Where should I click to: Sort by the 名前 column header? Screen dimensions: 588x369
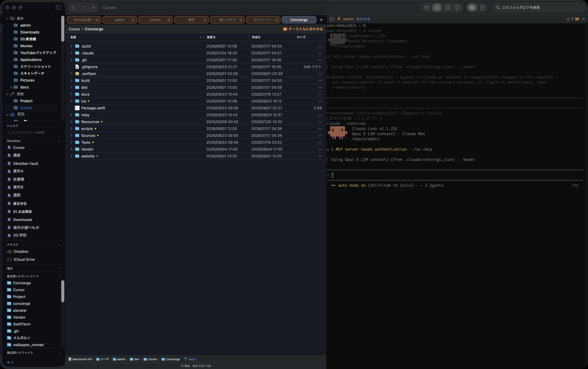[x=136, y=37]
